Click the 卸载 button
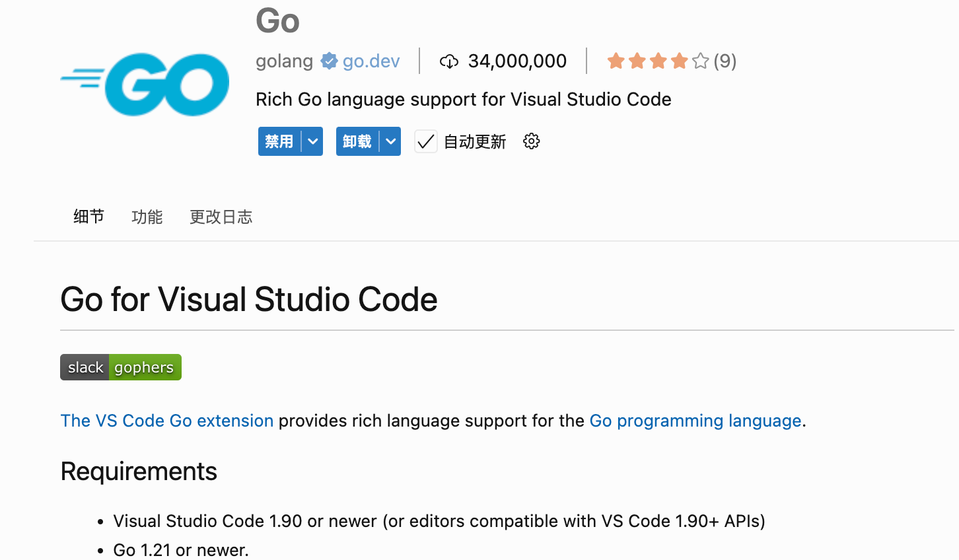 357,141
